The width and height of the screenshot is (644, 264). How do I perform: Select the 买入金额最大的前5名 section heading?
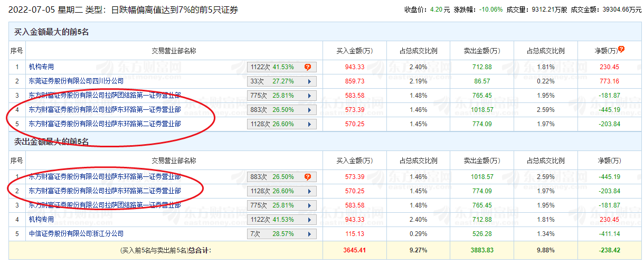pos(51,32)
